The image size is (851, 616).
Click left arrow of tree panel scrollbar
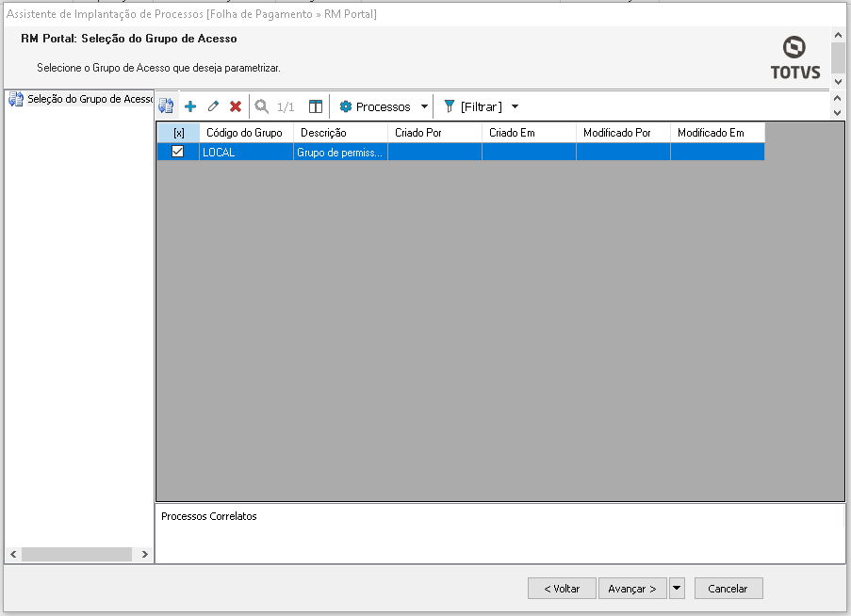click(13, 554)
